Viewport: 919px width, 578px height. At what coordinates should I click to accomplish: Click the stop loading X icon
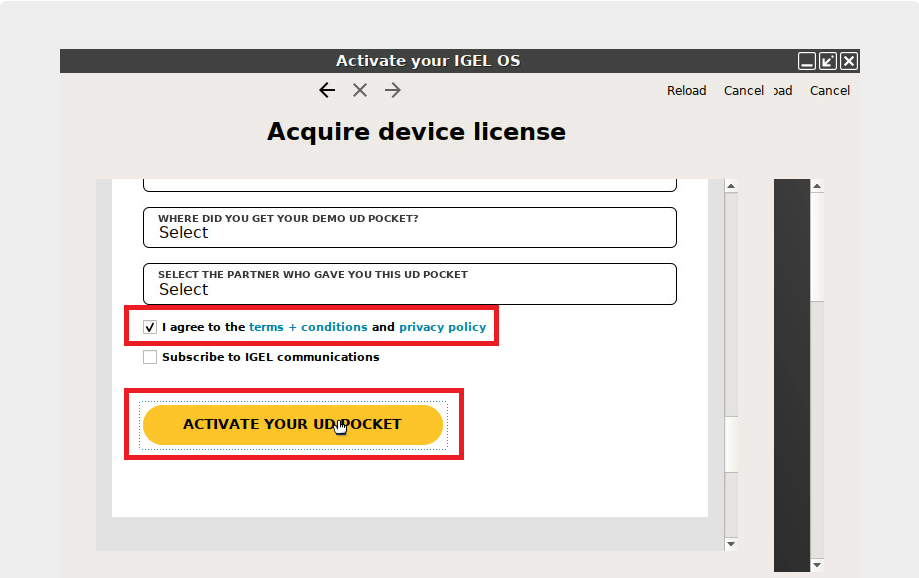[360, 91]
